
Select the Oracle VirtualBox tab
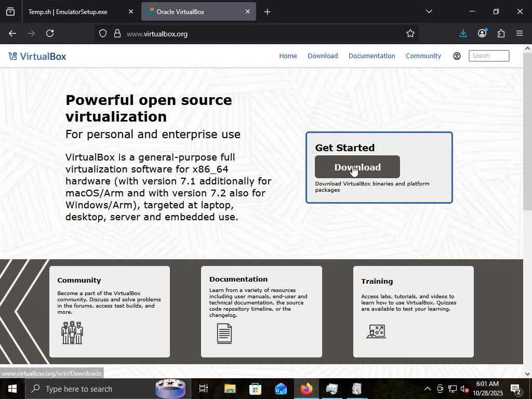198,11
